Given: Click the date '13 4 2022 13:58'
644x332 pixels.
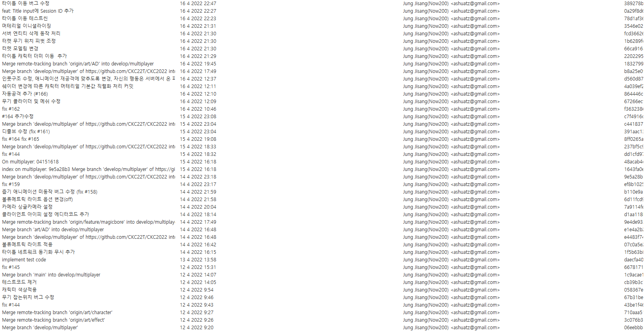Looking at the screenshot, I should (198, 260).
